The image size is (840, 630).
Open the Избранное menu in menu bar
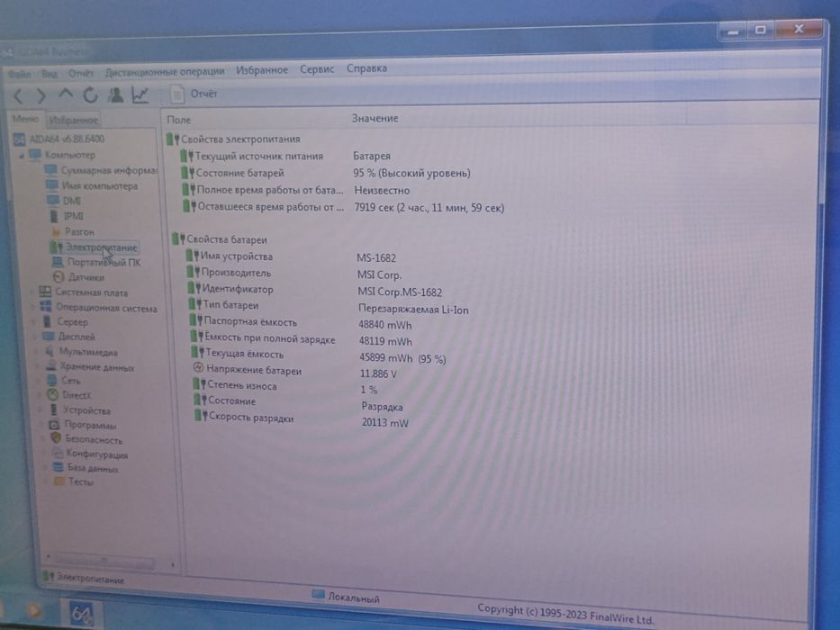pyautogui.click(x=262, y=70)
